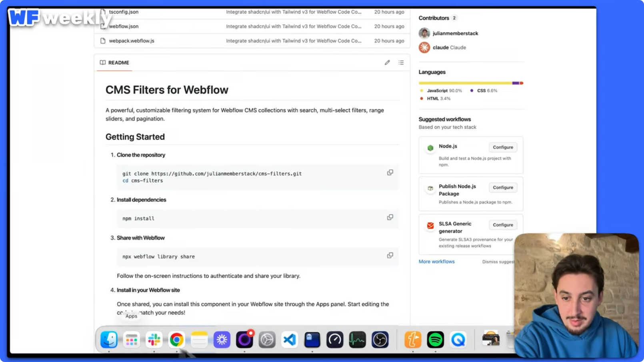Open the More workflows link
The width and height of the screenshot is (644, 362).
pyautogui.click(x=436, y=262)
